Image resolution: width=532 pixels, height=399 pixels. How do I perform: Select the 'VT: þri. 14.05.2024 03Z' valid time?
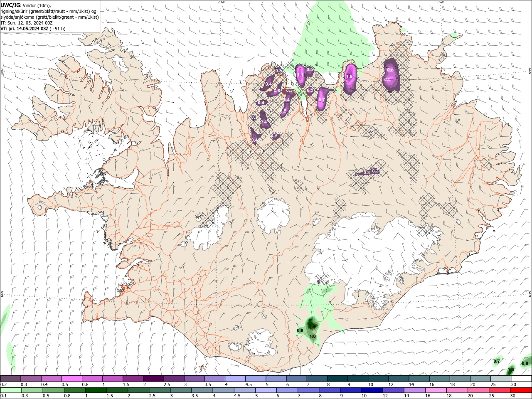25,29
